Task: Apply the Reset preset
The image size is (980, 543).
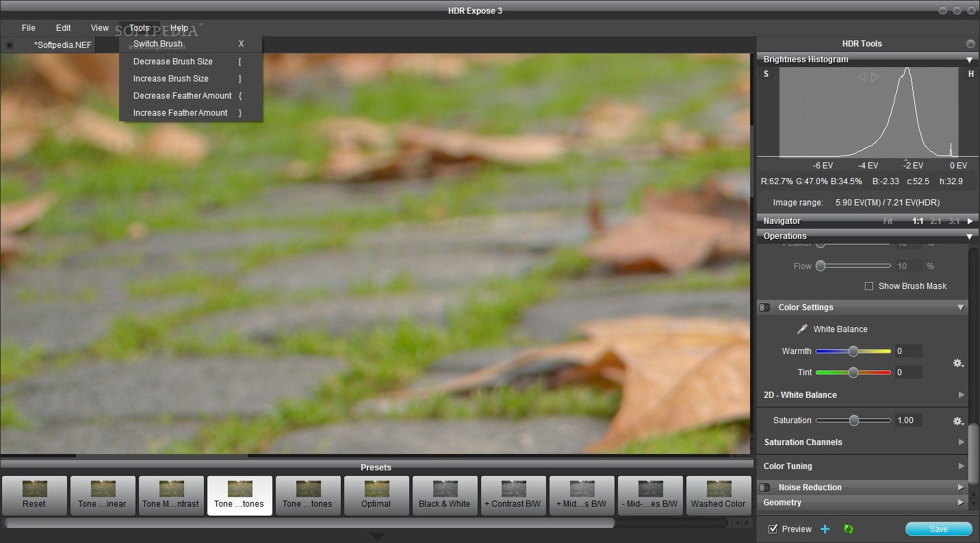Action: coord(34,496)
